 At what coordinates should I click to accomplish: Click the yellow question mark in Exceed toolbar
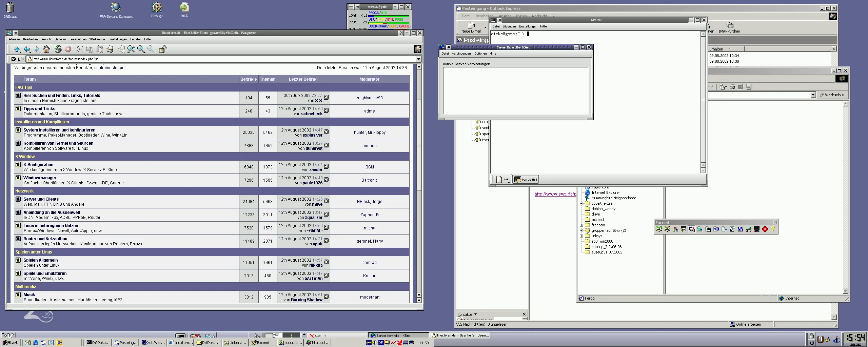(773, 229)
